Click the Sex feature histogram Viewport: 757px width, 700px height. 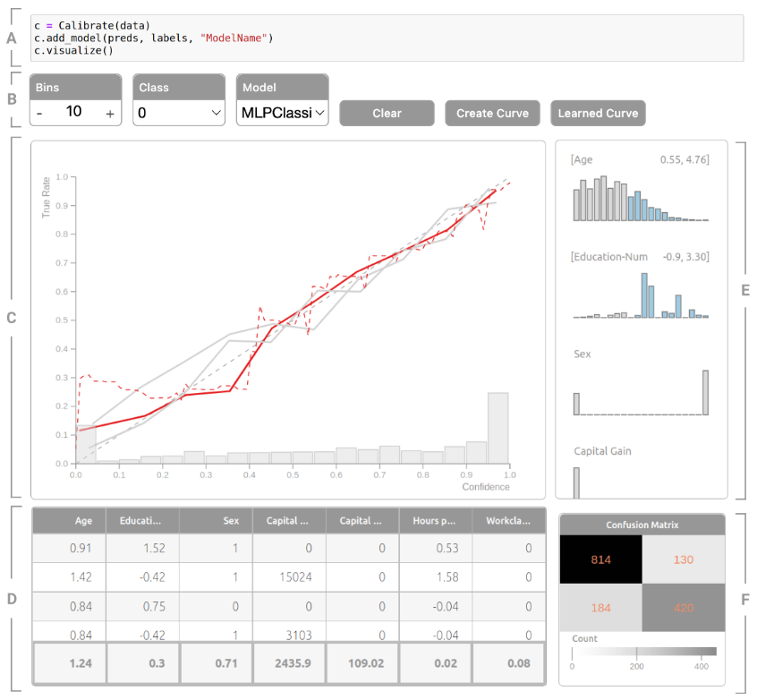(641, 394)
